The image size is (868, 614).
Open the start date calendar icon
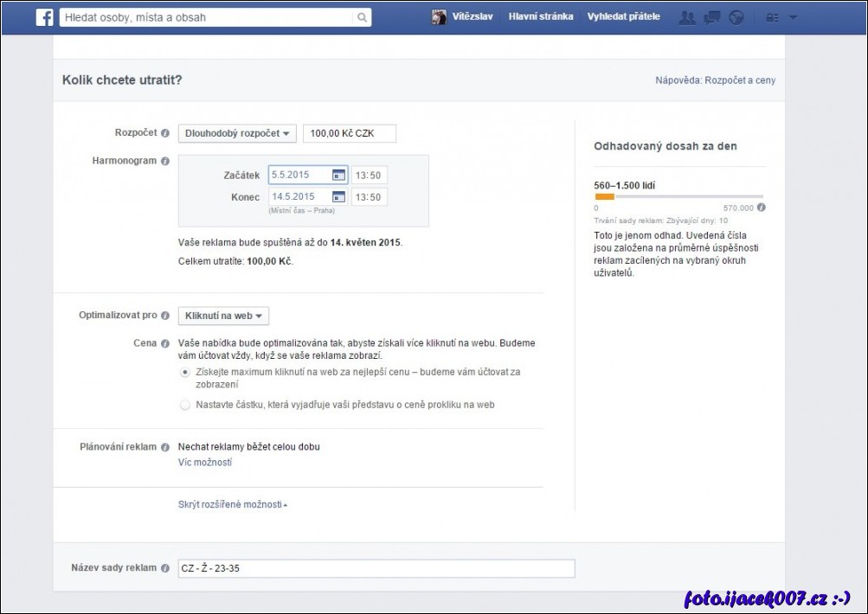(x=339, y=176)
